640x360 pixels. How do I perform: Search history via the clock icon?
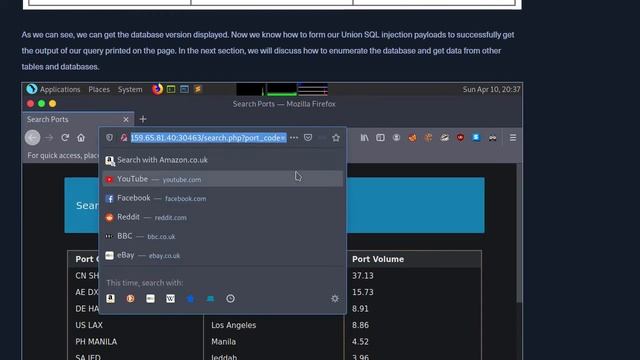(230, 298)
